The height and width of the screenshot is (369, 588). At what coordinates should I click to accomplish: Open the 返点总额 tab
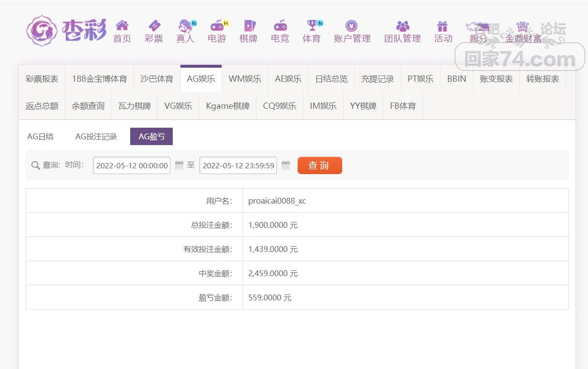click(x=42, y=106)
